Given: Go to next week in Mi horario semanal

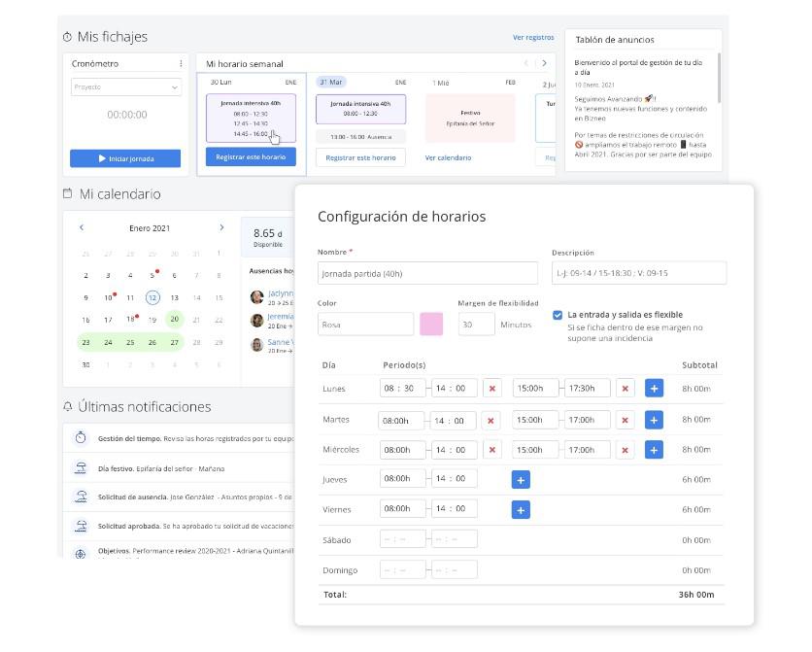Looking at the screenshot, I should [544, 64].
